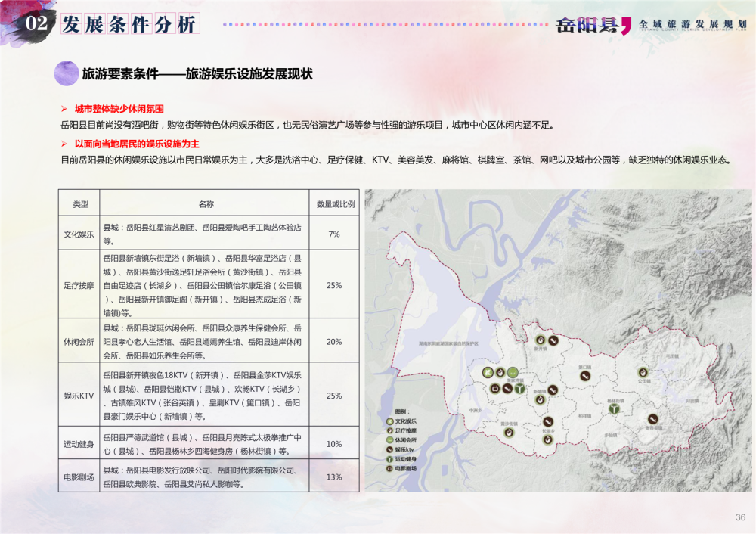The image size is (756, 534).
Task: Click the KTV icon at 张谷英镇
Action: (x=652, y=418)
